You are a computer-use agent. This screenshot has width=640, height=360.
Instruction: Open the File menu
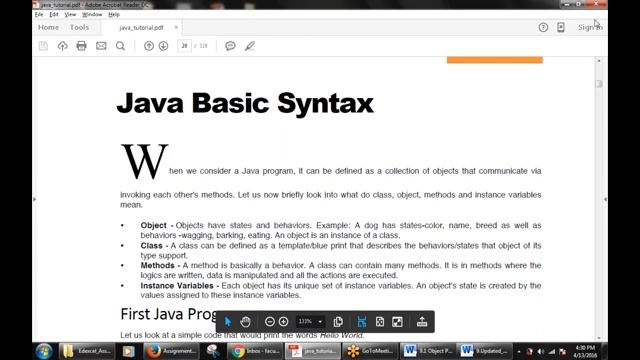tap(39, 14)
